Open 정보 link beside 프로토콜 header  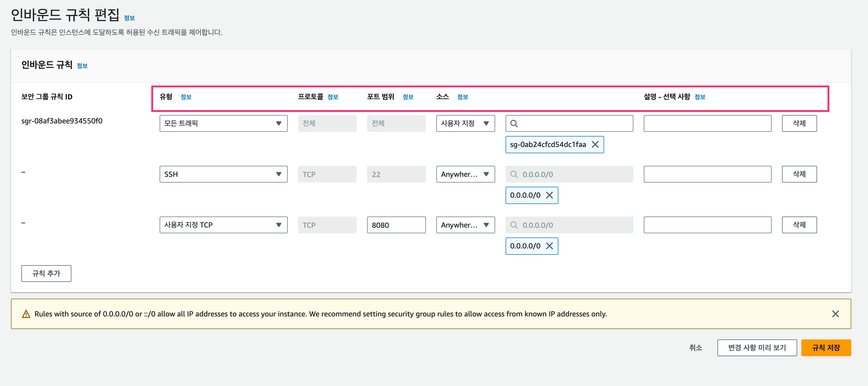pyautogui.click(x=333, y=97)
